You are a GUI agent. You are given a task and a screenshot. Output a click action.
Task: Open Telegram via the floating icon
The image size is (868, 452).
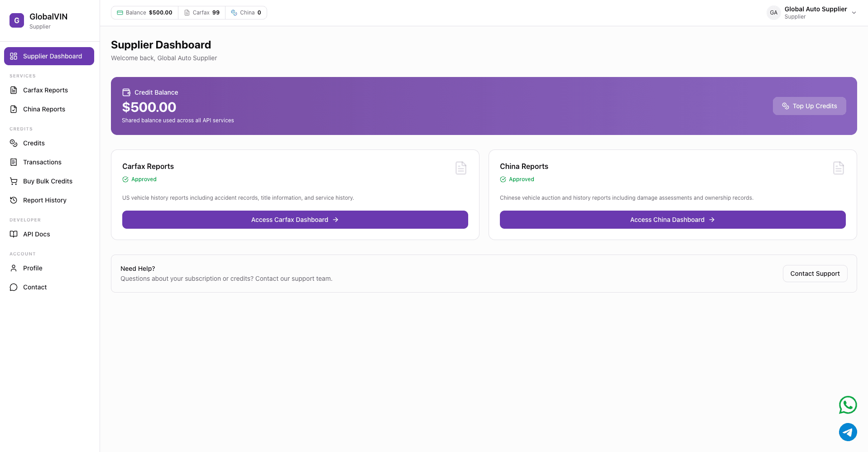[x=848, y=432]
